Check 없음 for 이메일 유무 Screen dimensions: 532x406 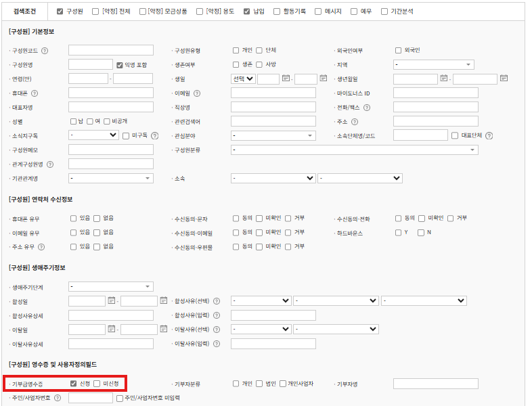(x=97, y=233)
